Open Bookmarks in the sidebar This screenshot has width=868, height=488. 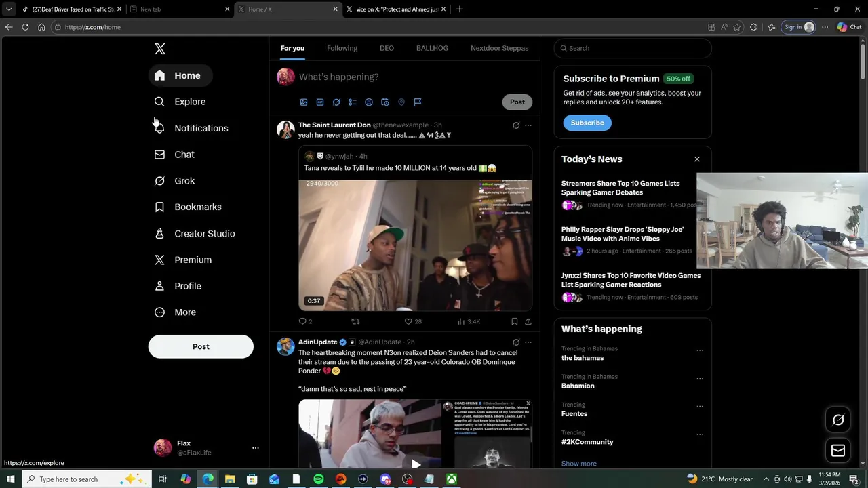188,207
